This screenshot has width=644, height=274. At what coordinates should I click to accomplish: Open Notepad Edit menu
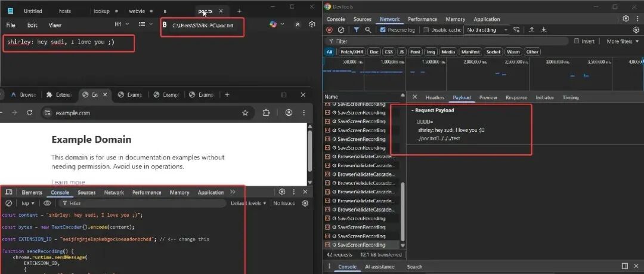click(32, 25)
